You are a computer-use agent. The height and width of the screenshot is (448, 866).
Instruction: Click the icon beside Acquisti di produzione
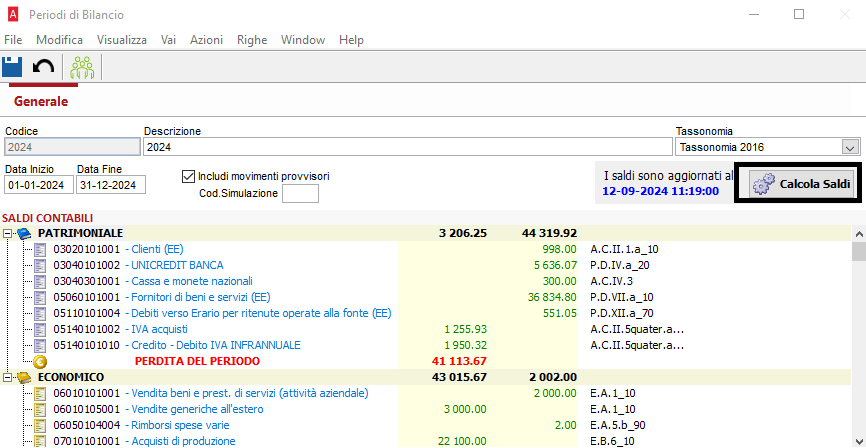tap(41, 441)
